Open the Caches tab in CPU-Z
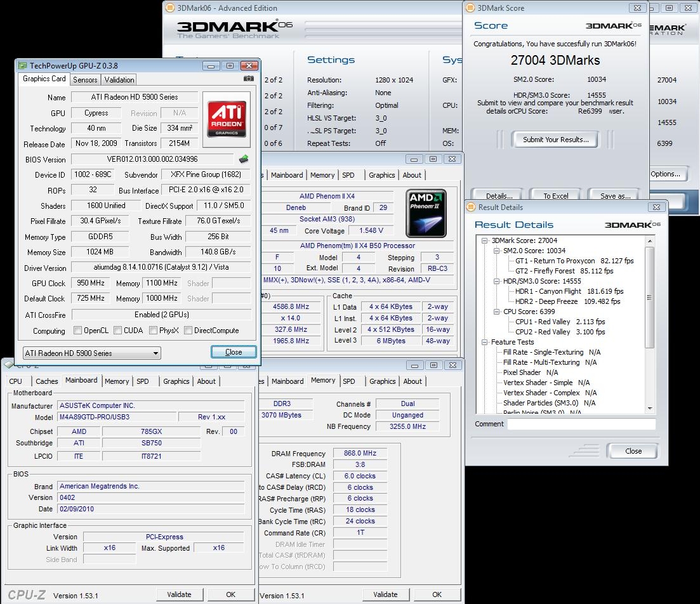 pos(46,381)
